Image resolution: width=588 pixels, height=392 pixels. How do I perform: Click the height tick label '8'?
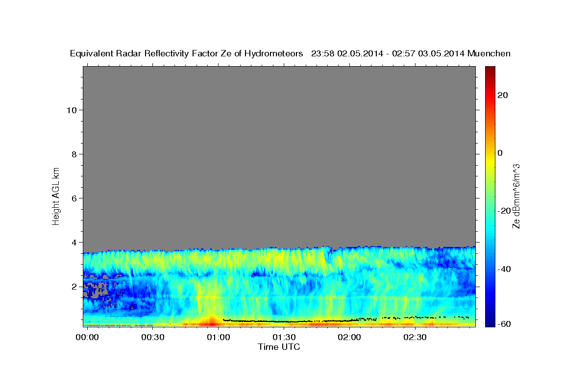(x=74, y=154)
